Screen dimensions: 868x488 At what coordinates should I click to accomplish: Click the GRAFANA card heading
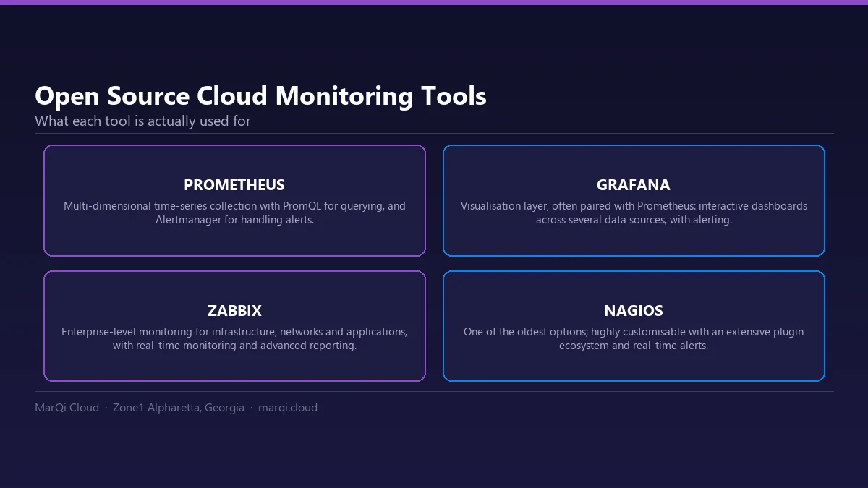634,184
